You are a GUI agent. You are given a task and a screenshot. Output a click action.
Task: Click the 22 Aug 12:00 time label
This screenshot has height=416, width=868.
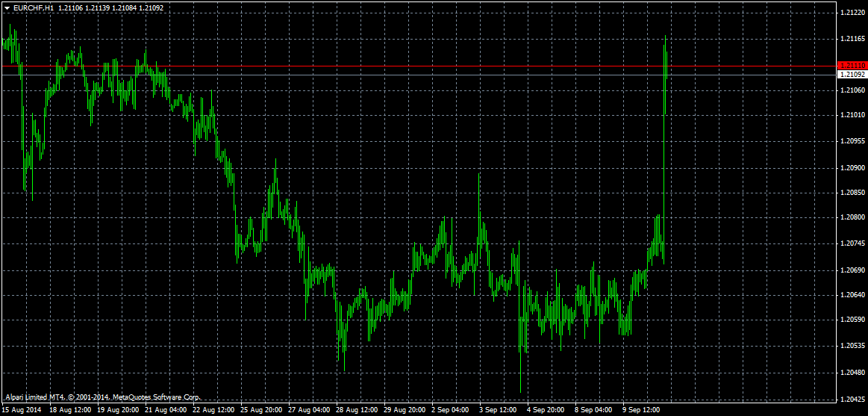click(x=213, y=411)
